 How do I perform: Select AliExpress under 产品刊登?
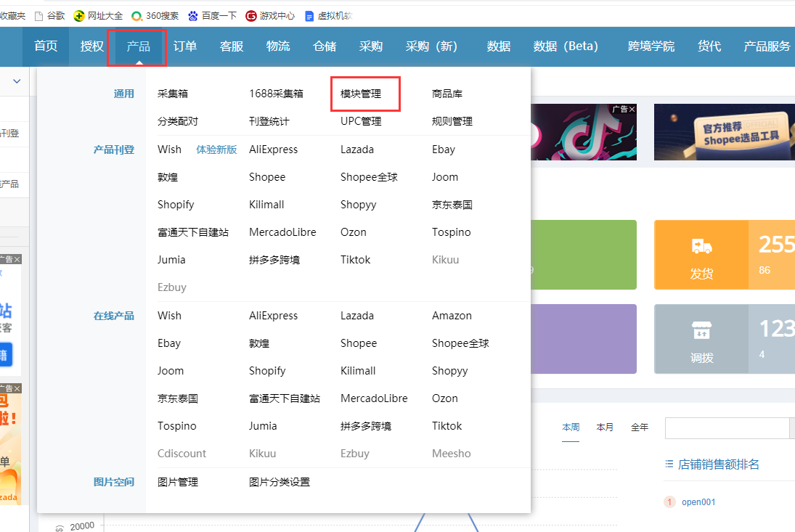[x=273, y=150]
